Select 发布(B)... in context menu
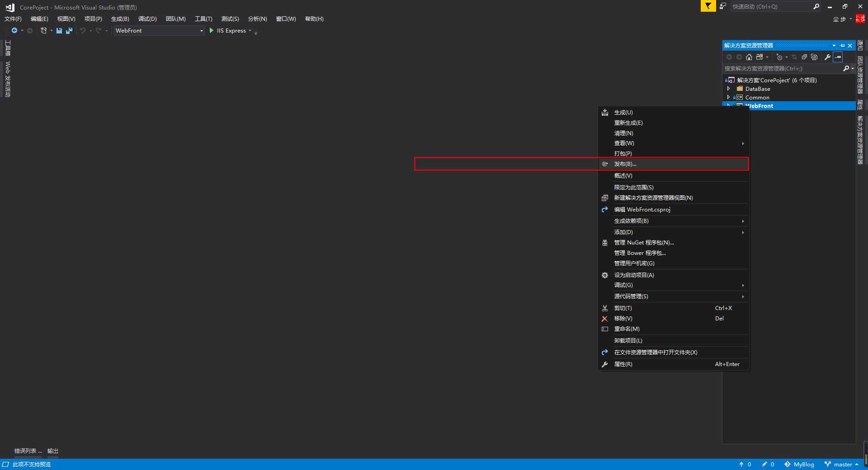The width and height of the screenshot is (868, 470). [x=674, y=164]
